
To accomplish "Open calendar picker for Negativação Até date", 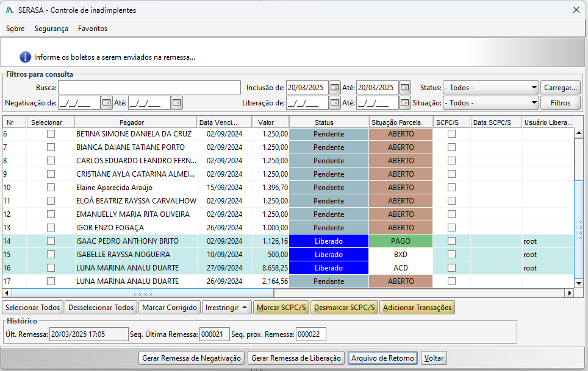I will 177,102.
